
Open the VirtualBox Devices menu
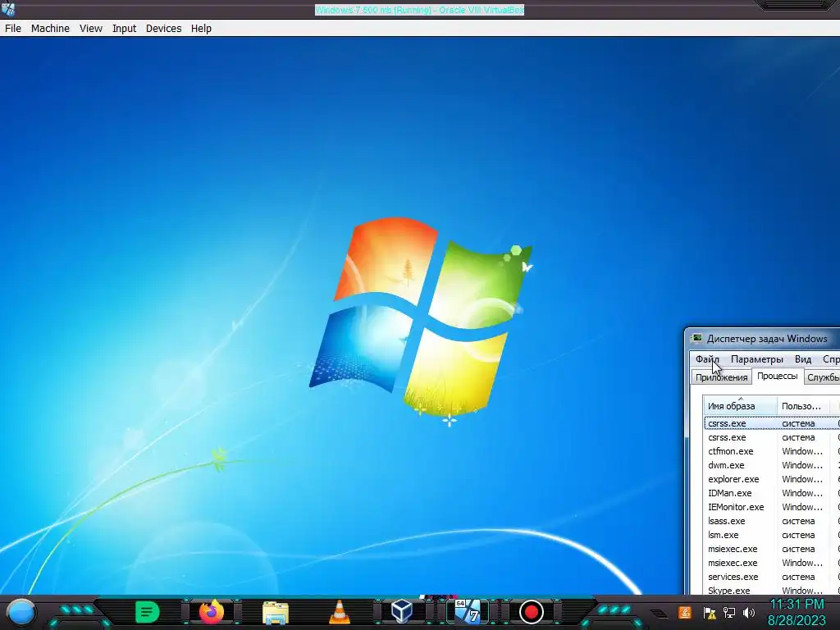click(163, 29)
